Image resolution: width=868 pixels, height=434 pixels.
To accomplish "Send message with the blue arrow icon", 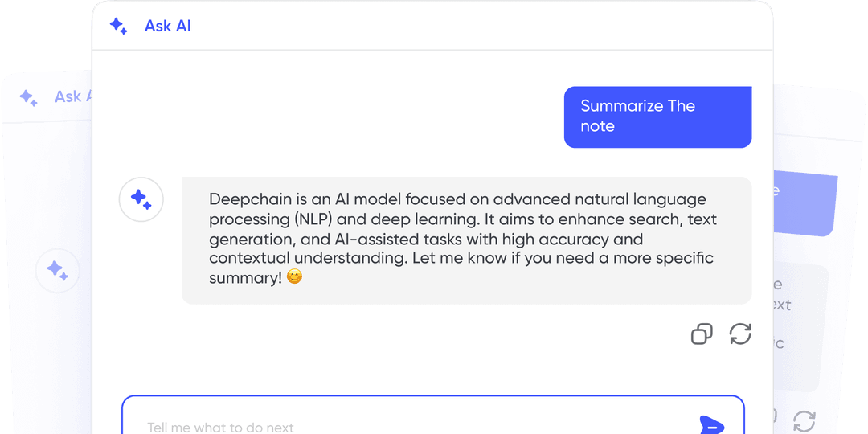I will click(712, 424).
